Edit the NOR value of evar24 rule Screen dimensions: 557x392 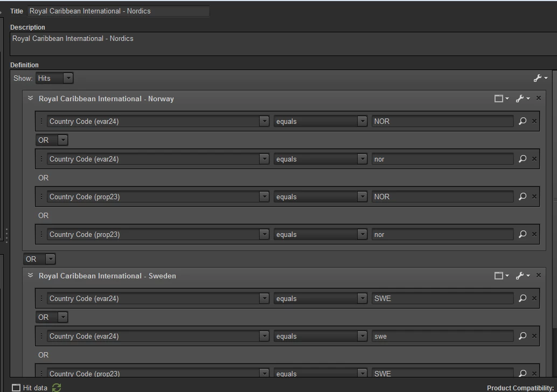click(x=442, y=122)
